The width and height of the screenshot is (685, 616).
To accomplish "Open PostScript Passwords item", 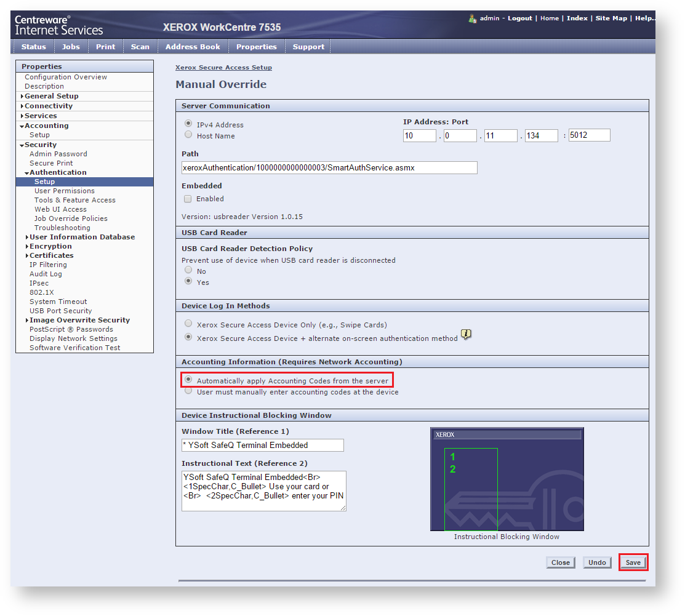I will tap(71, 329).
